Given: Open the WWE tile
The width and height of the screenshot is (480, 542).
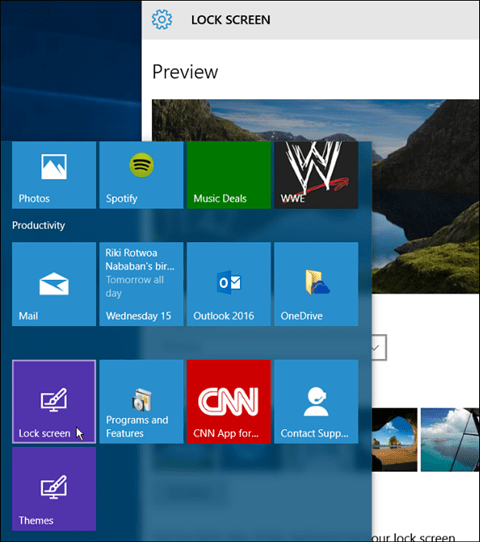Looking at the screenshot, I should tap(316, 175).
